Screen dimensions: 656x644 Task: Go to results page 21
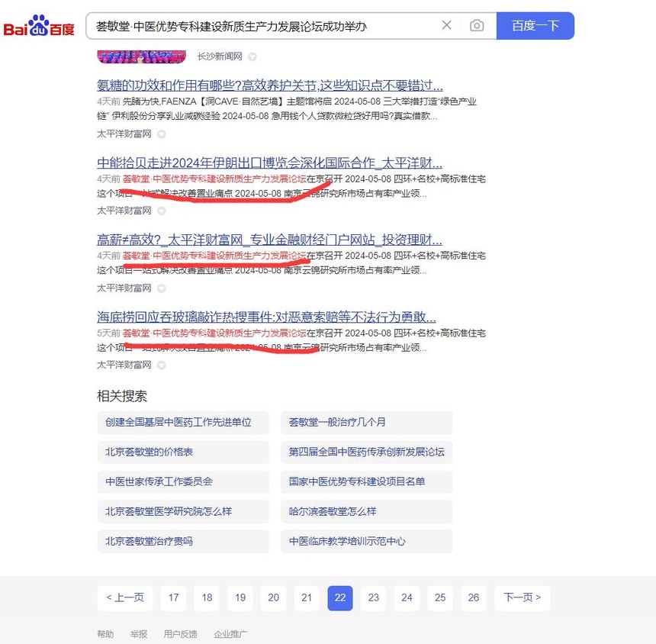(307, 597)
